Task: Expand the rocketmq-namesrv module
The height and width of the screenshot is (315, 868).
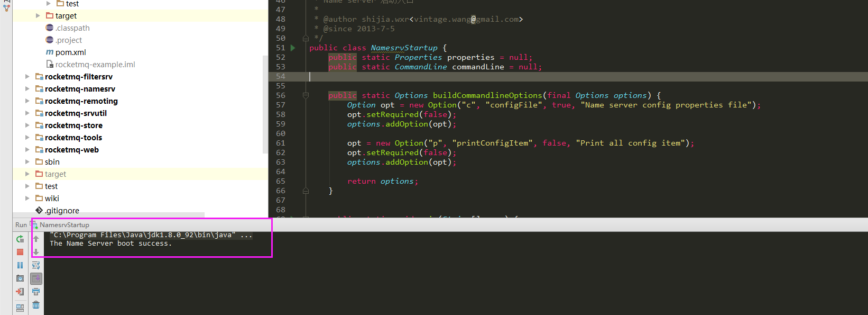Action: tap(27, 89)
